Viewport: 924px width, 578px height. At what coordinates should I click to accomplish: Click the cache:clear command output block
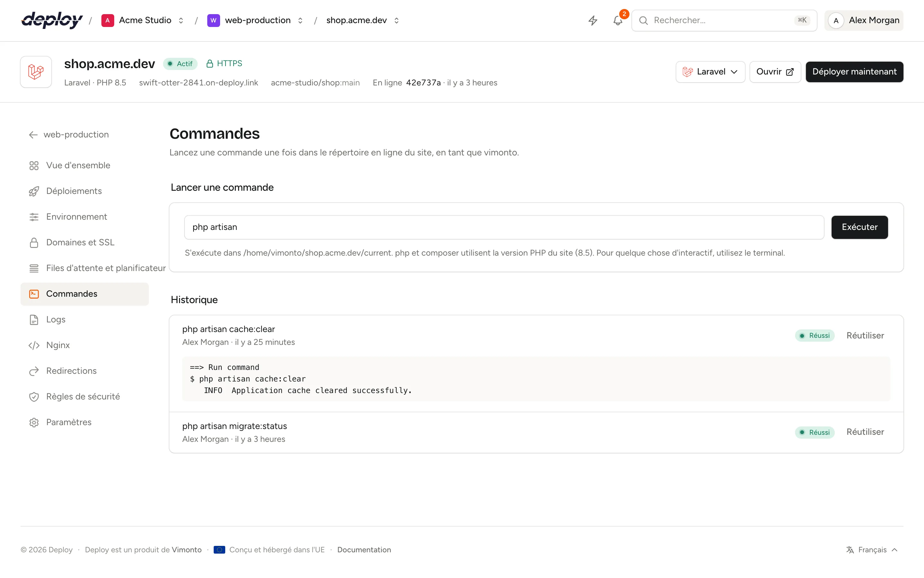click(x=536, y=379)
